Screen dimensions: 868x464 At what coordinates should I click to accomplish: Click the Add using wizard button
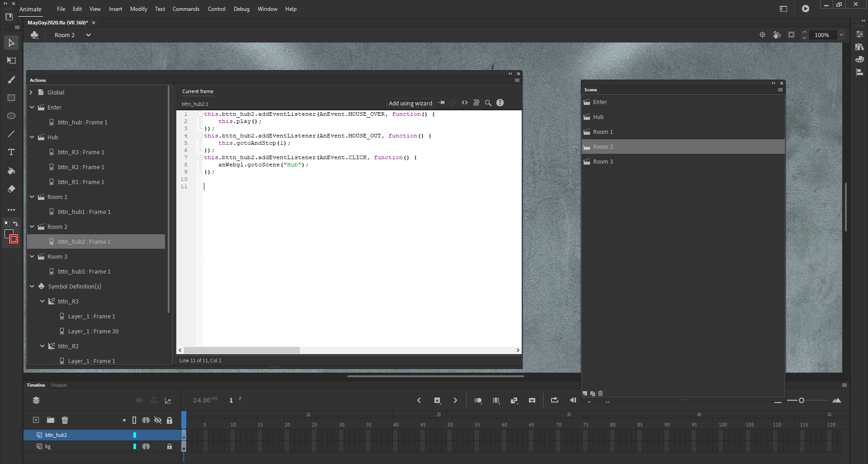point(410,103)
